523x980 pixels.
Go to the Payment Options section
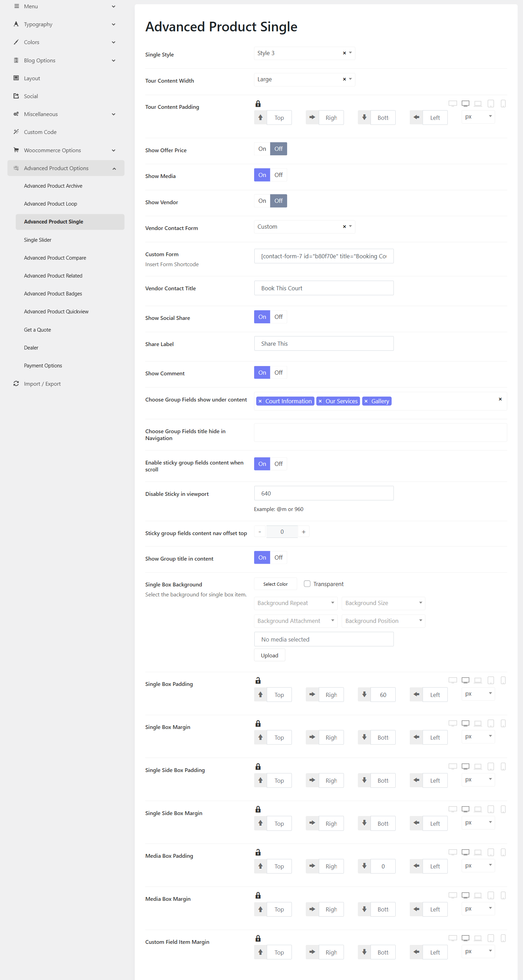click(x=43, y=366)
